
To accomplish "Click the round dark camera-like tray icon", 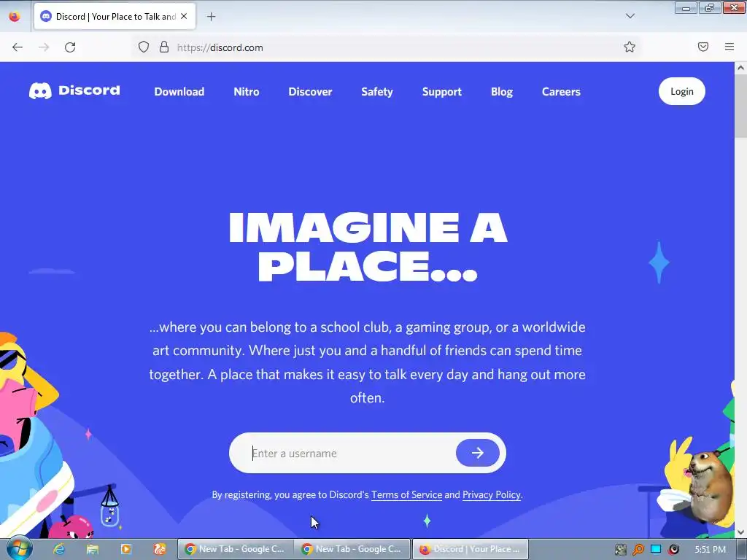I will (x=673, y=550).
